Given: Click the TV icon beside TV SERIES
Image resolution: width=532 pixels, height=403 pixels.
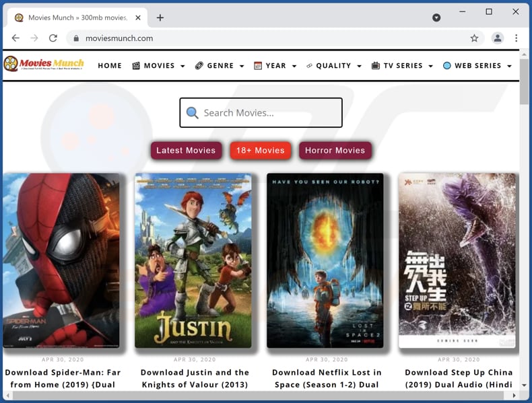Looking at the screenshot, I should 375,66.
